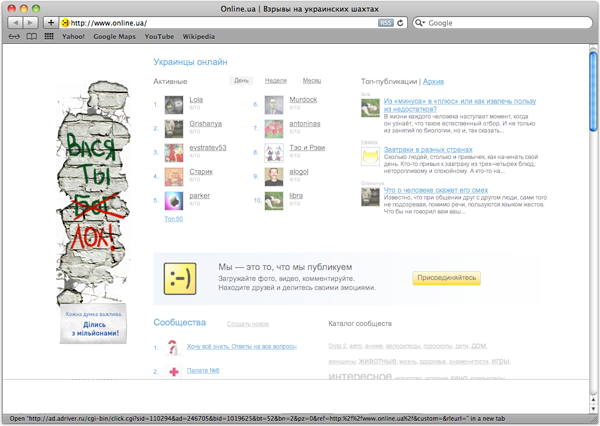Switch active users to Месяц tab
The height and width of the screenshot is (426, 600).
(311, 80)
